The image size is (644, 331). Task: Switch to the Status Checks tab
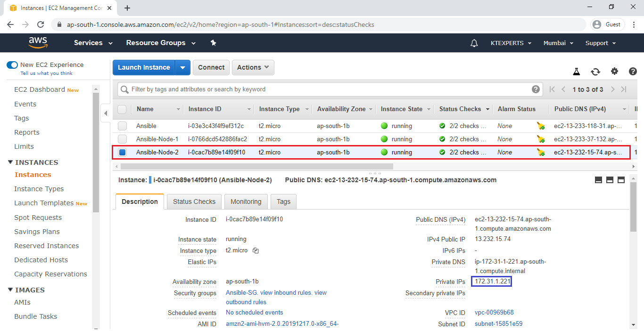194,202
